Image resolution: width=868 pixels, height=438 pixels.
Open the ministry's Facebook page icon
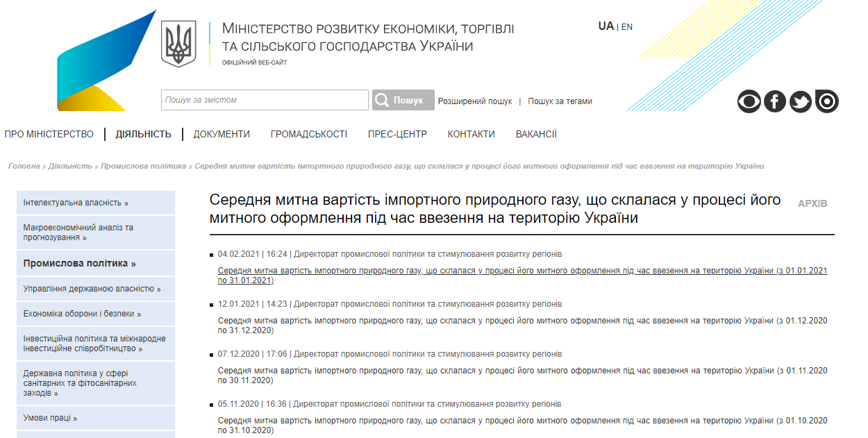tap(775, 102)
